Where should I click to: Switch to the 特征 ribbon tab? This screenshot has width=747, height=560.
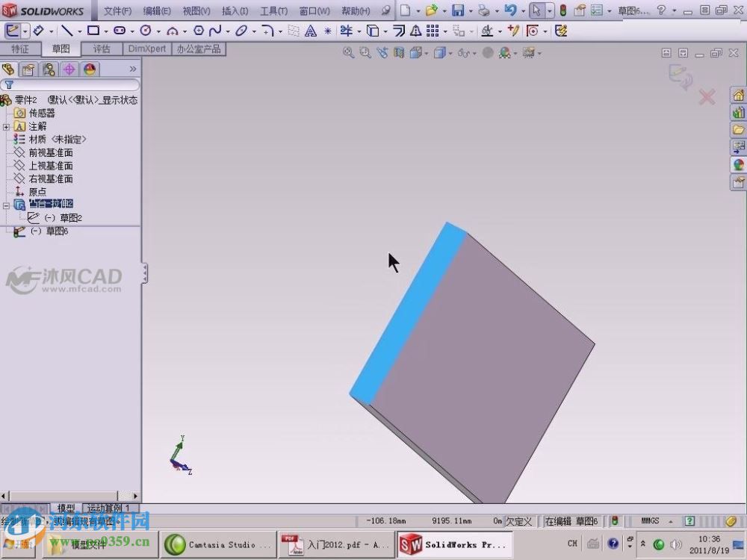pyautogui.click(x=20, y=49)
